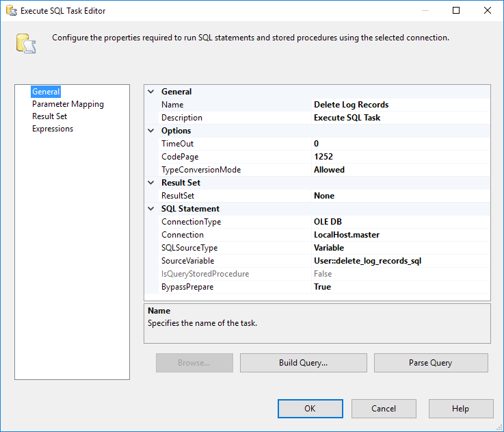
Task: Select the ConnectionType property label
Action: coord(191,222)
